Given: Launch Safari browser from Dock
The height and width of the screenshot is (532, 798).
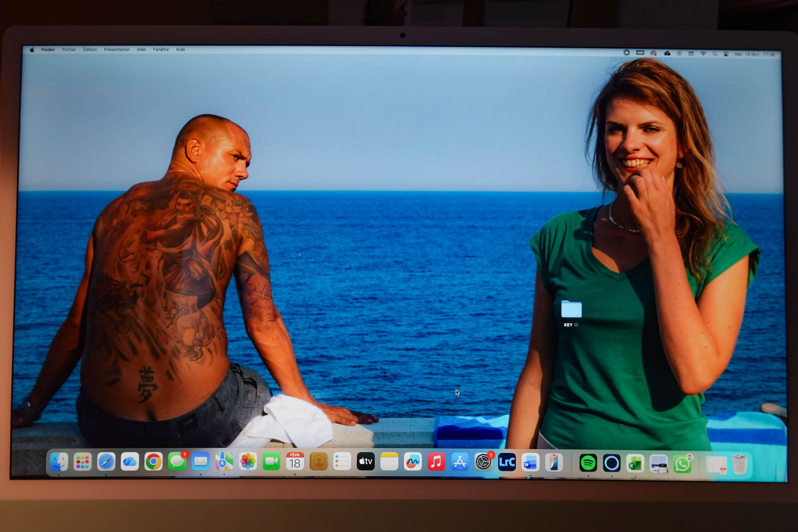Looking at the screenshot, I should click(x=106, y=462).
